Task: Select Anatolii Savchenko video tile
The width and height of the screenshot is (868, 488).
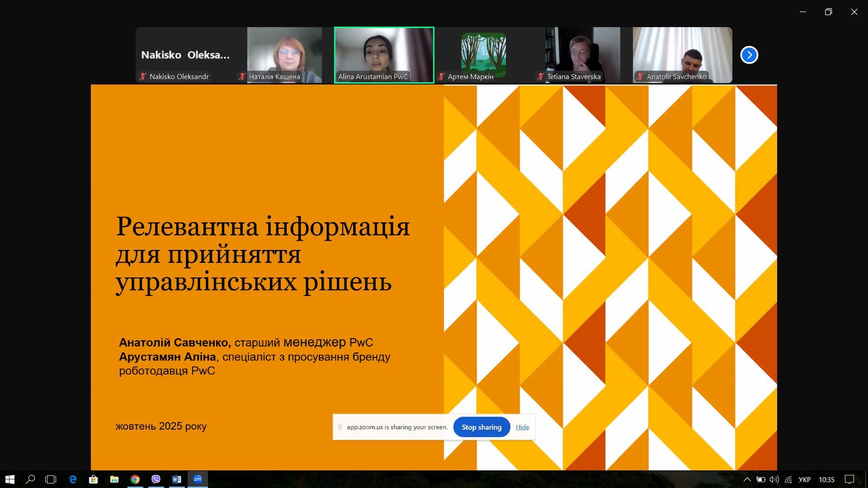Action: 682,55
